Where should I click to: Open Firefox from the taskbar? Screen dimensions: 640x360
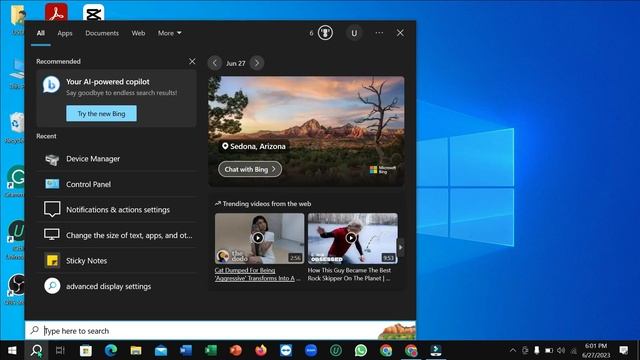point(261,350)
